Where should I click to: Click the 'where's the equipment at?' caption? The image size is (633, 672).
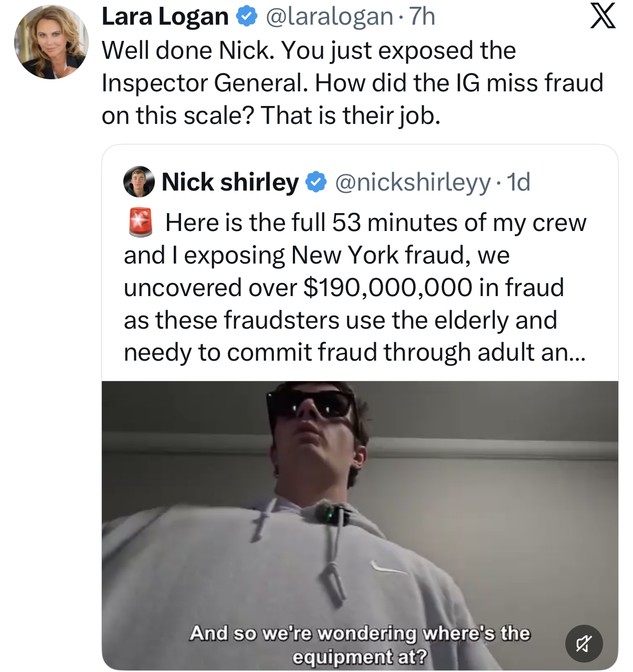click(360, 645)
